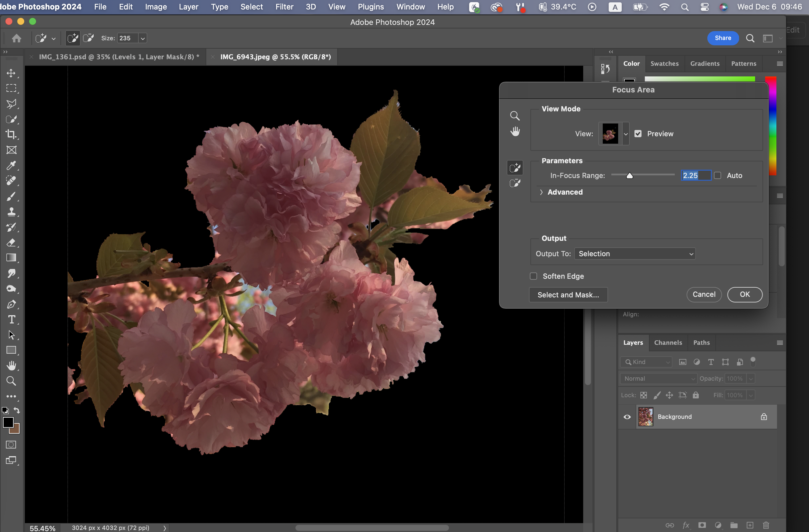Enable the Soften Edge checkbox
Screen dimensions: 809x532
533,276
